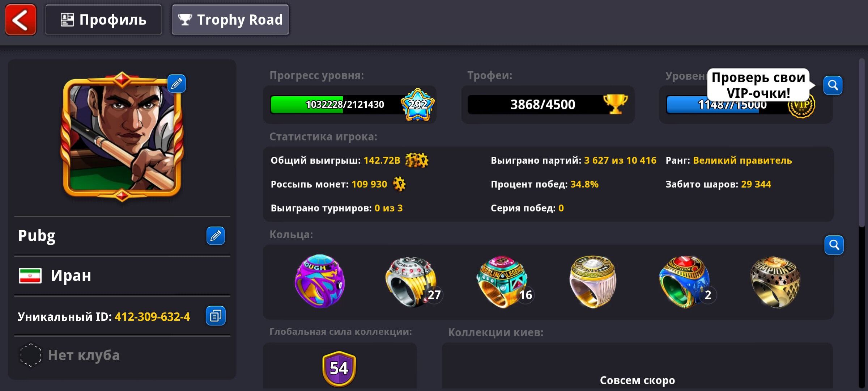Select the Berlin Legend ring numbered 16
This screenshot has width=868, height=391.
coord(503,282)
